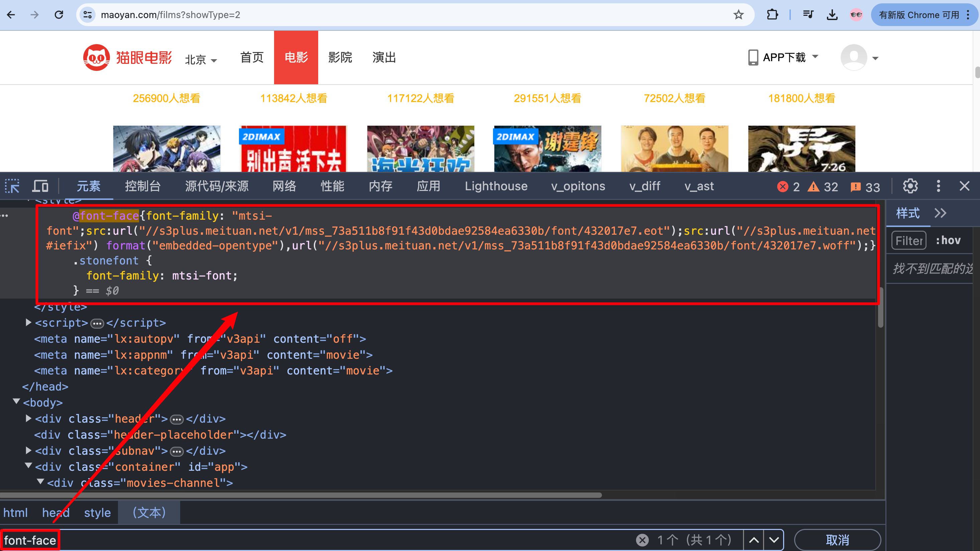Open the DevTools three-dot options menu
The width and height of the screenshot is (980, 551).
[939, 186]
